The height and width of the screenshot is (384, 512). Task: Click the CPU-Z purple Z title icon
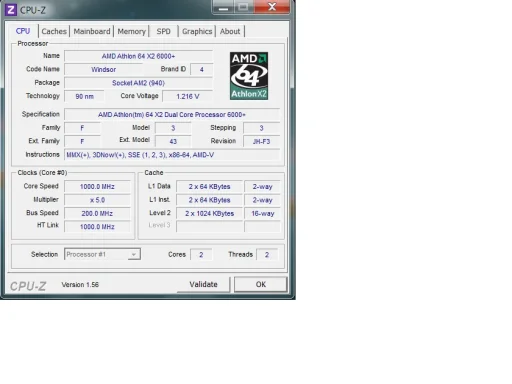[11, 10]
